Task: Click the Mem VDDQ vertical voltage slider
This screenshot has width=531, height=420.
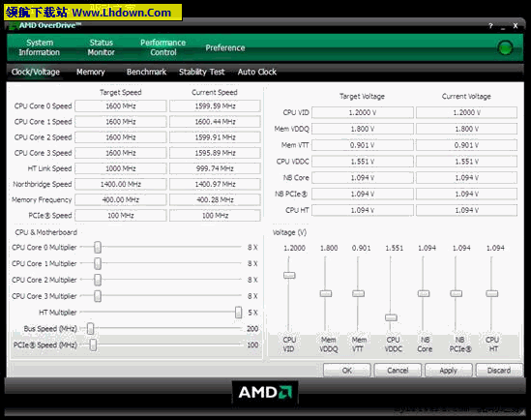Action: click(326, 293)
